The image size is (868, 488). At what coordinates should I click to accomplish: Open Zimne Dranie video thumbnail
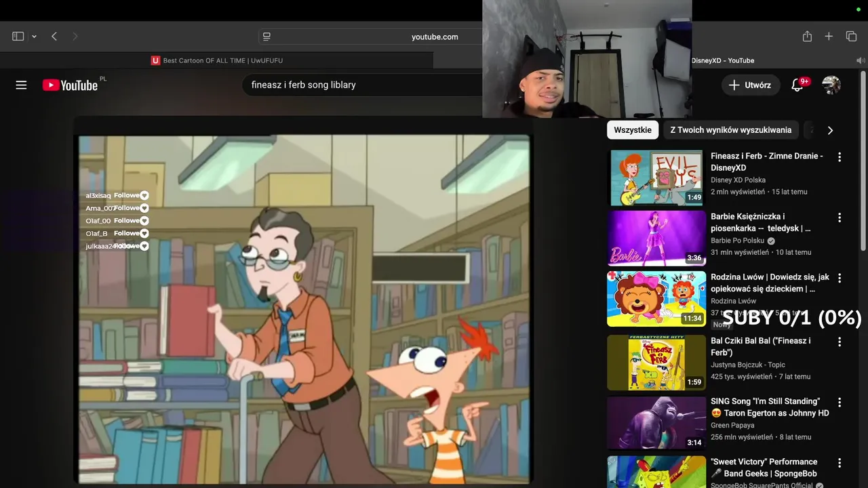pos(656,178)
